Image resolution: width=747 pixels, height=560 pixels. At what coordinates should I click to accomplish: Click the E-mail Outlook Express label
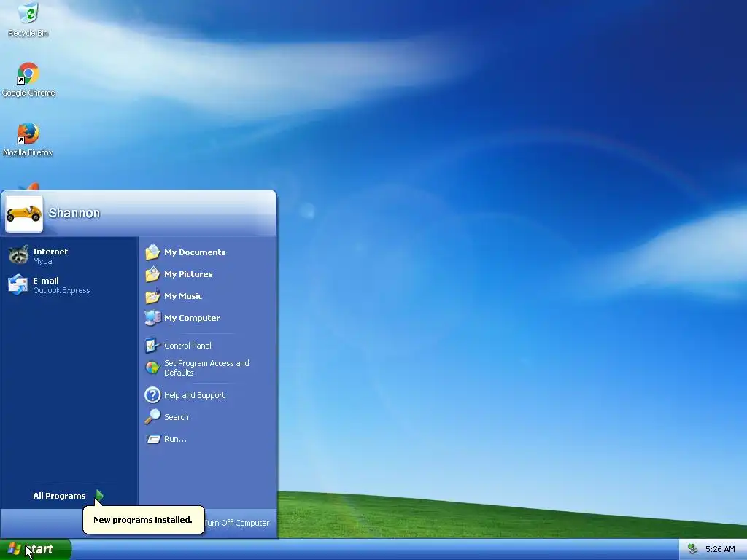pyautogui.click(x=61, y=285)
